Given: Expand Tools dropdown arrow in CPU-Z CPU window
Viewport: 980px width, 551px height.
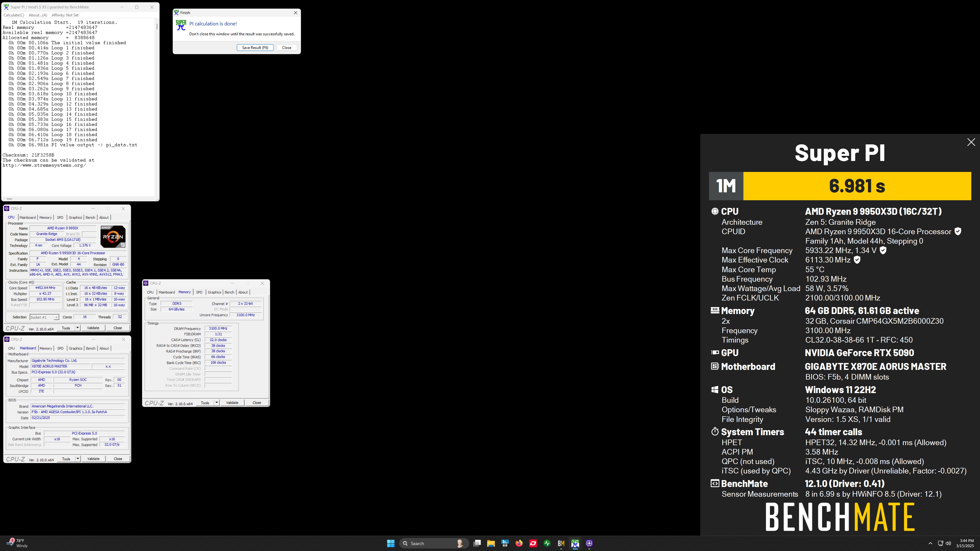Looking at the screenshot, I should [78, 328].
